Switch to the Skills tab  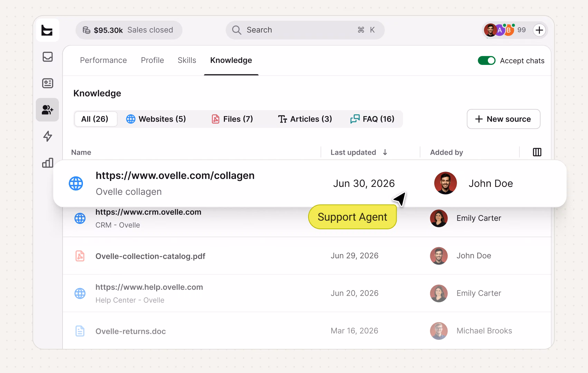point(187,60)
